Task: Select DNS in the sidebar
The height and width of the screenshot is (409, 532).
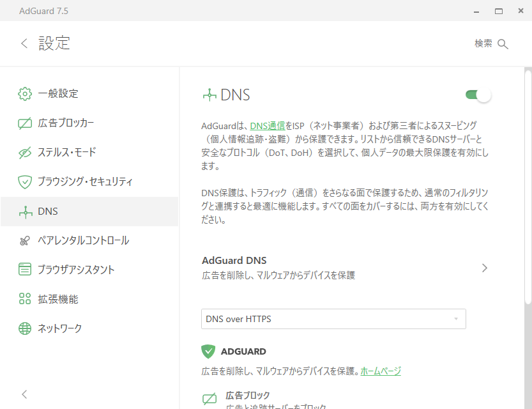Action: 89,212
